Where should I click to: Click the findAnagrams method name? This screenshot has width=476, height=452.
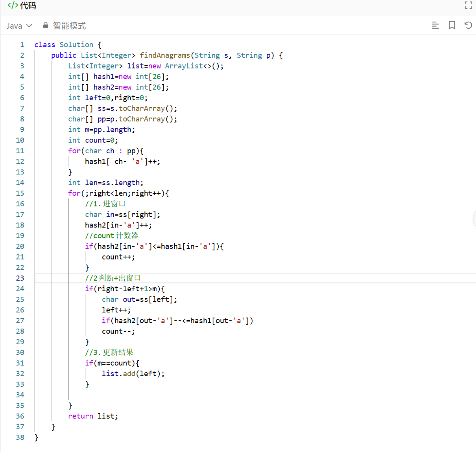click(x=165, y=55)
